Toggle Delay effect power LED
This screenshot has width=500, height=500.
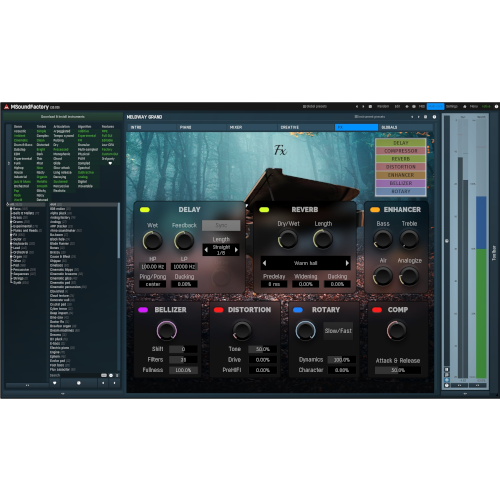coord(145,210)
